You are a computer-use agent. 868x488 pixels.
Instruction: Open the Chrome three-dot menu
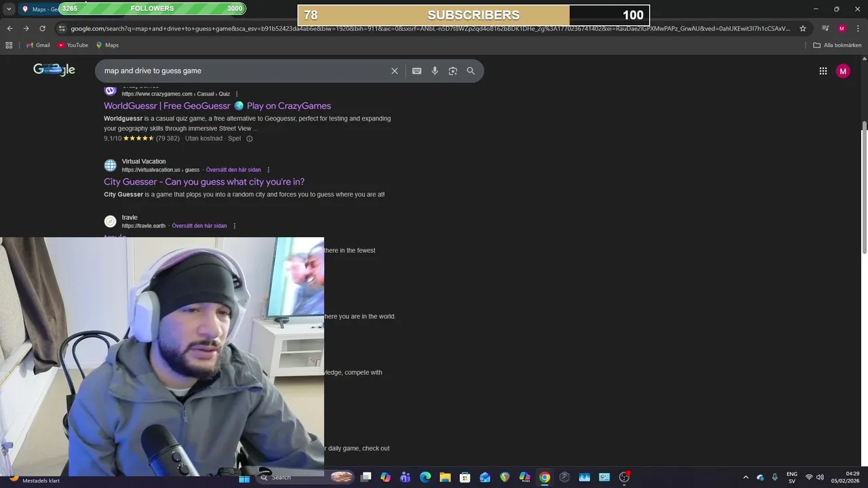click(x=858, y=28)
